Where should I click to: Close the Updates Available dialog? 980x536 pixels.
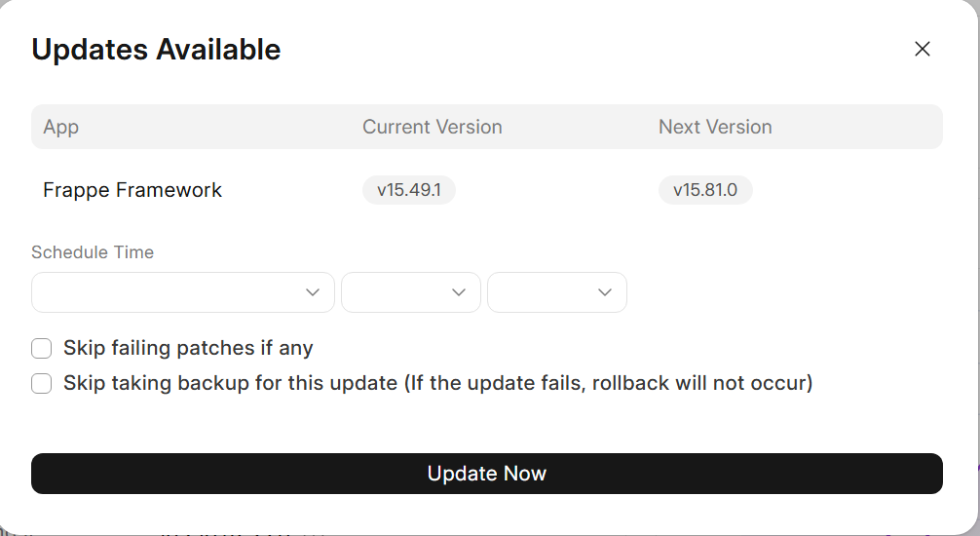point(923,50)
